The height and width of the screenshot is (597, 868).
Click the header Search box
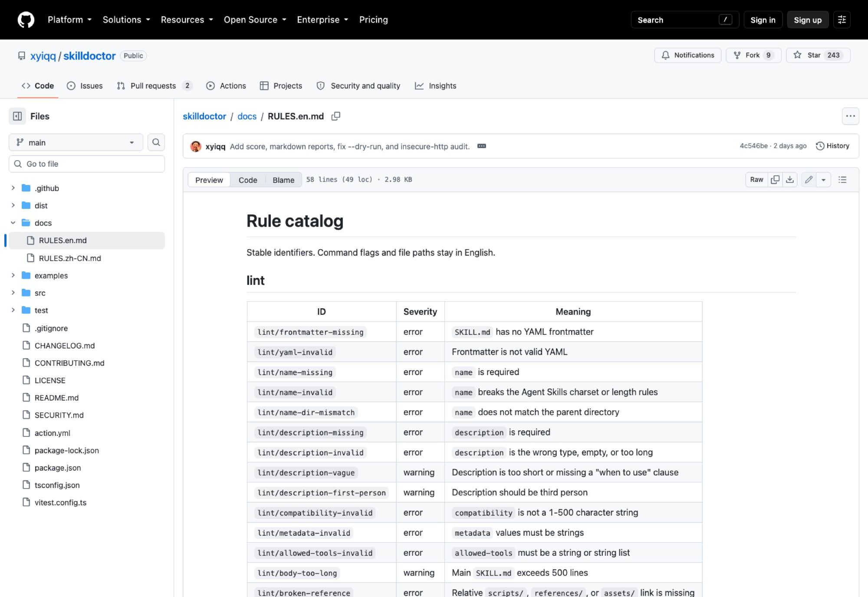click(x=684, y=20)
